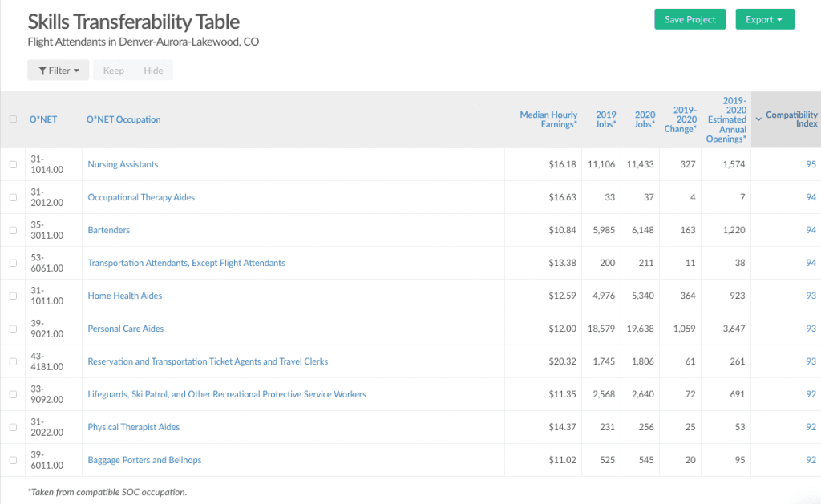Sort table by Median Hourly Earnings
This screenshot has width=821, height=504.
point(548,119)
